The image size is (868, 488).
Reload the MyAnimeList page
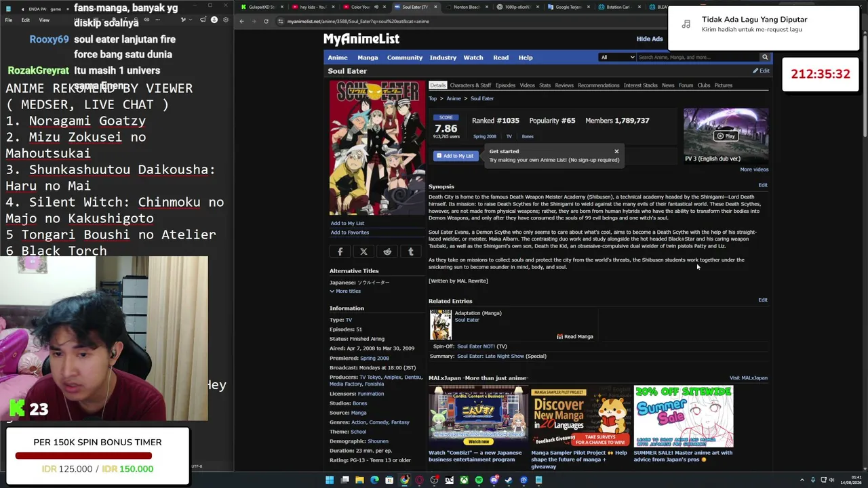pyautogui.click(x=266, y=21)
